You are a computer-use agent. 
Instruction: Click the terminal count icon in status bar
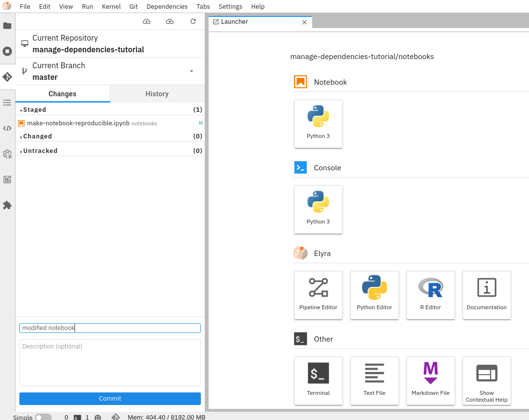point(77,417)
